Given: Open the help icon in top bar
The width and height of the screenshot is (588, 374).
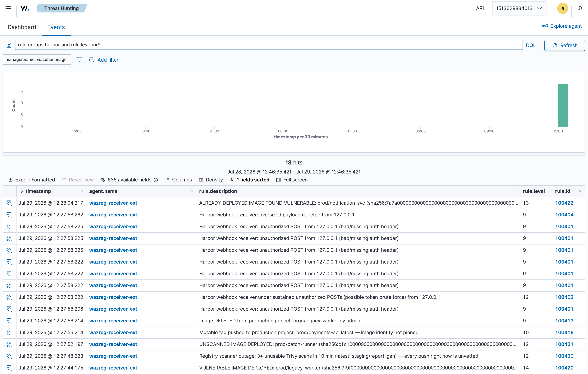Looking at the screenshot, I should click(580, 8).
